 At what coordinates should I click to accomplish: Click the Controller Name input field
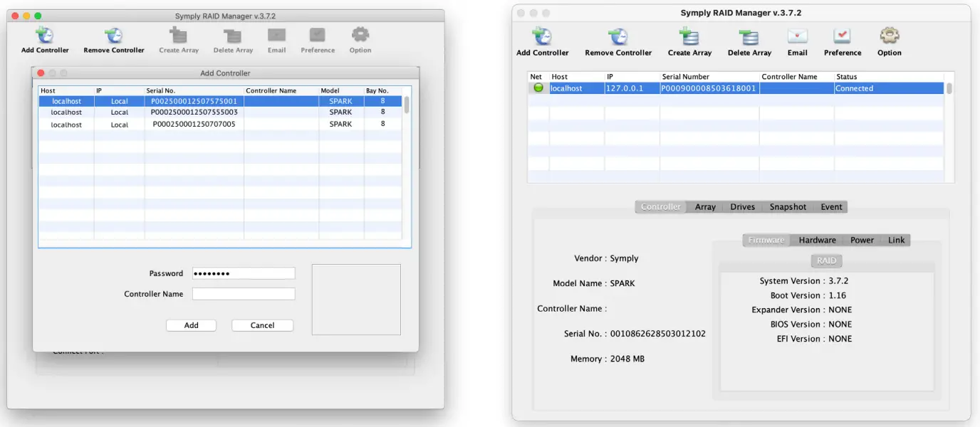(x=244, y=294)
